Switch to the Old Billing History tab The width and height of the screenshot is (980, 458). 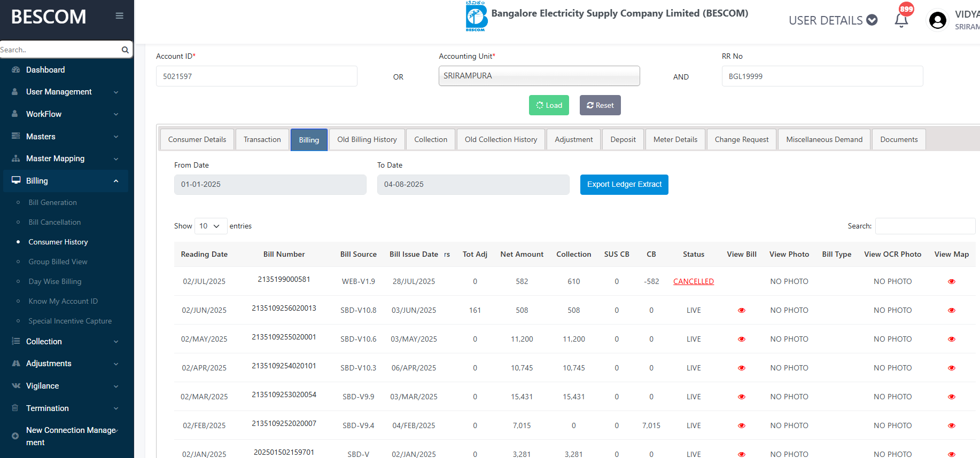[367, 139]
